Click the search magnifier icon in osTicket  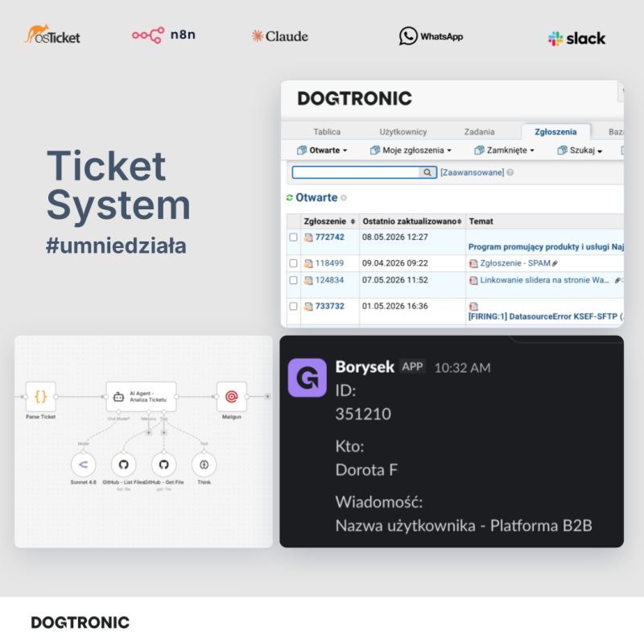[427, 172]
